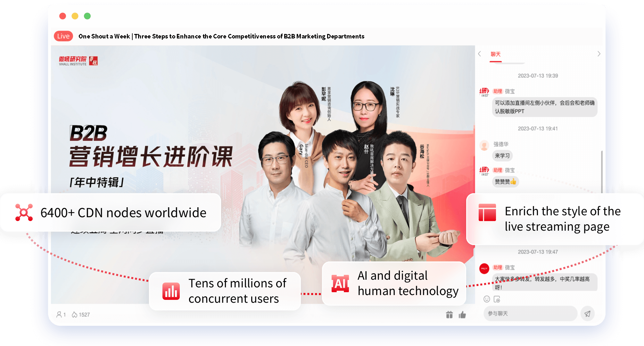The image size is (644, 346).
Task: Select the 聊天 chat tab
Action: (x=495, y=54)
